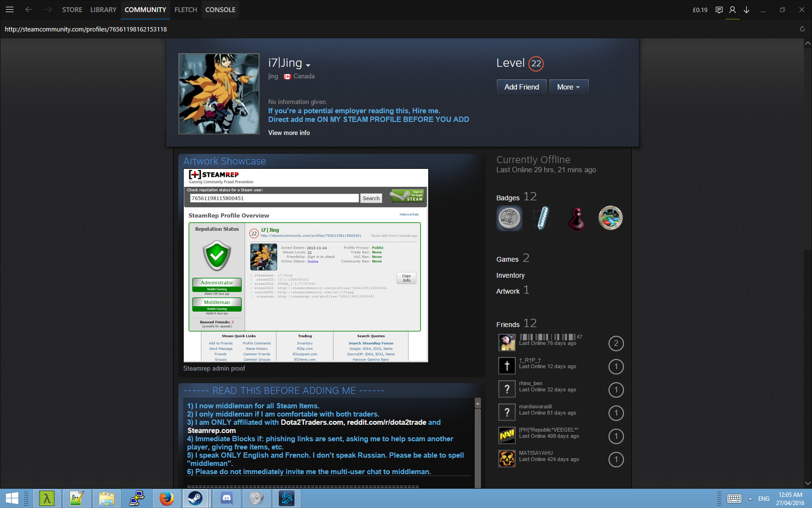Open the chat/messages icon in header
The width and height of the screenshot is (812, 508).
click(x=719, y=10)
